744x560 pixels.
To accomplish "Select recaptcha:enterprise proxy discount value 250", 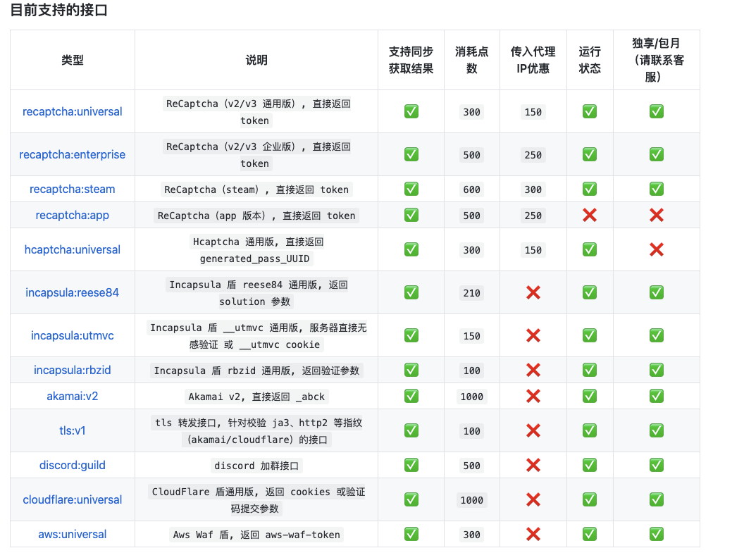I will click(x=533, y=155).
